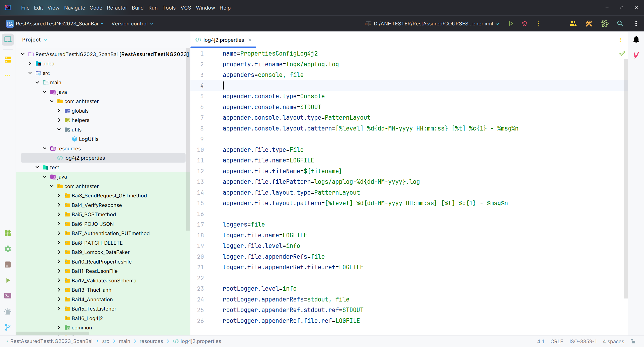Expand the helpers package

click(x=59, y=120)
